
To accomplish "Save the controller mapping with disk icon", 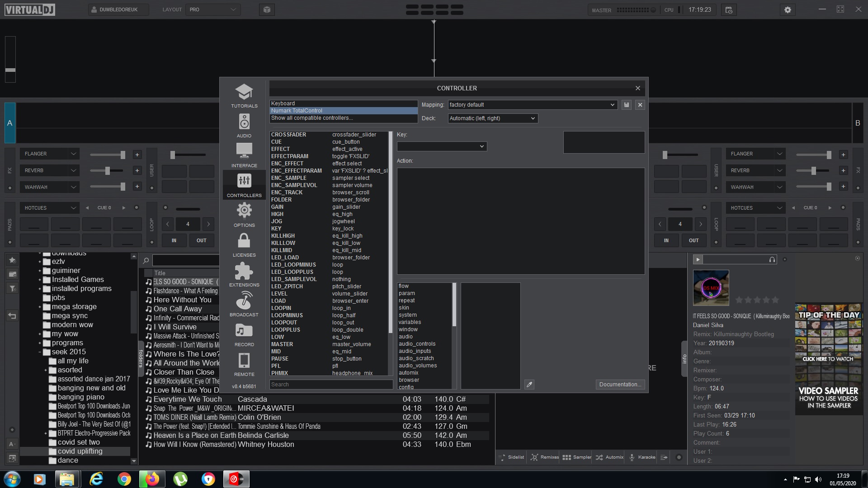I will pyautogui.click(x=626, y=105).
